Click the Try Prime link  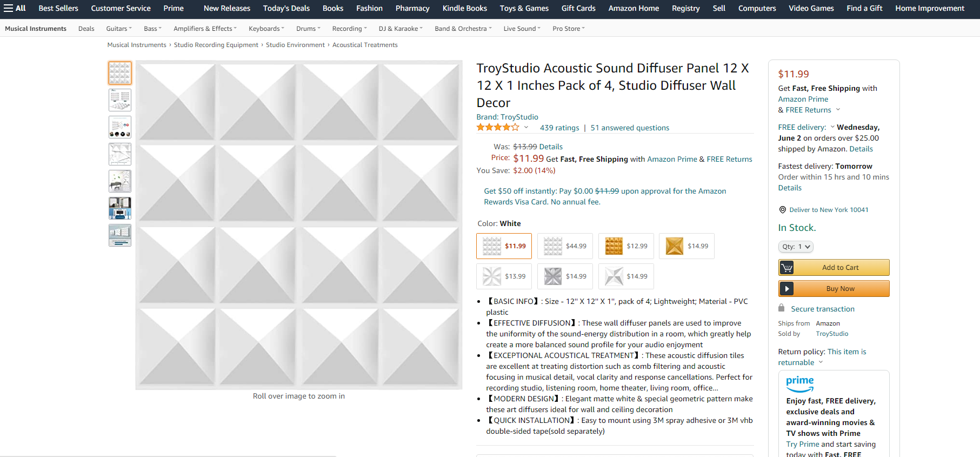tap(802, 444)
